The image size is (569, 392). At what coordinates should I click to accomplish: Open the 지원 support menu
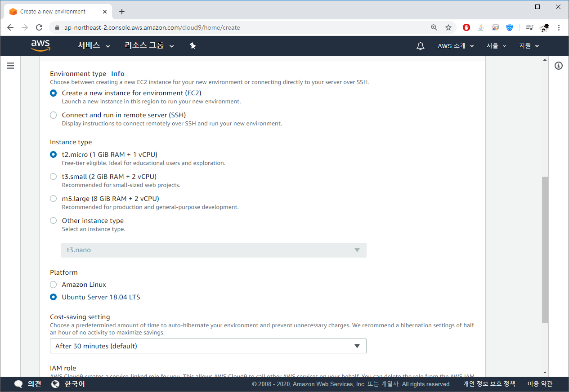(x=529, y=46)
